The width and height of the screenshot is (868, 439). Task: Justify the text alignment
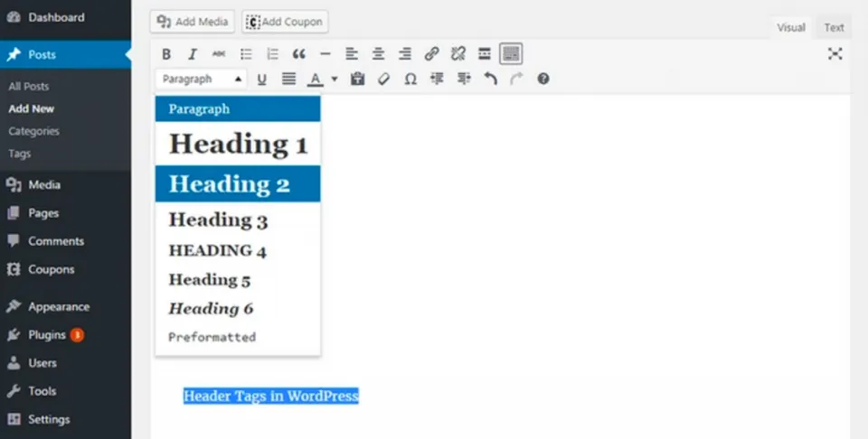point(288,79)
